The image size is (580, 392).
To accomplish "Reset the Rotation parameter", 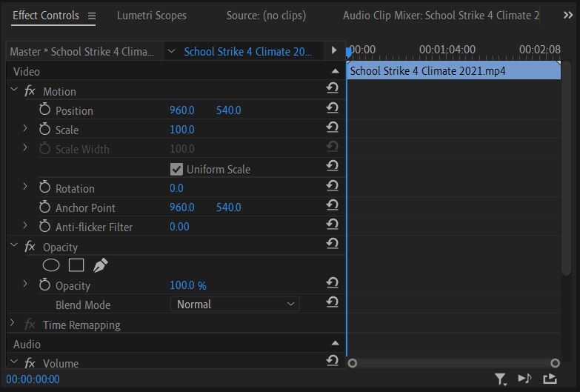I will click(332, 185).
